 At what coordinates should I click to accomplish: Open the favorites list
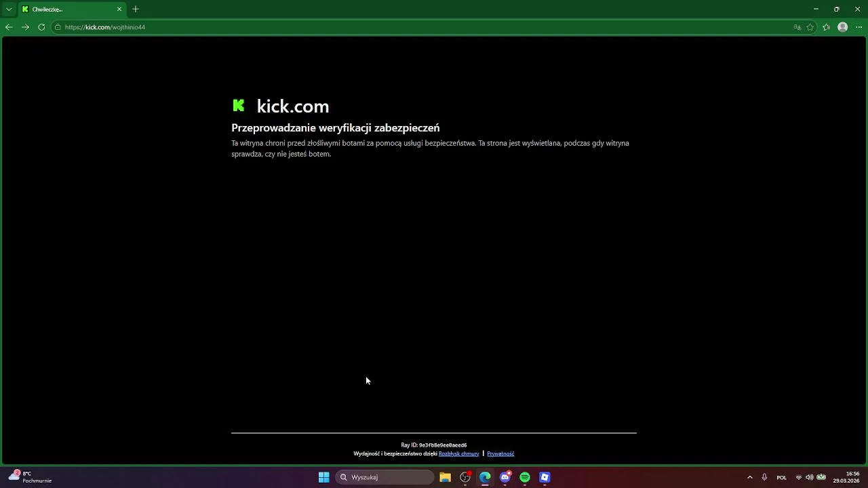(827, 27)
